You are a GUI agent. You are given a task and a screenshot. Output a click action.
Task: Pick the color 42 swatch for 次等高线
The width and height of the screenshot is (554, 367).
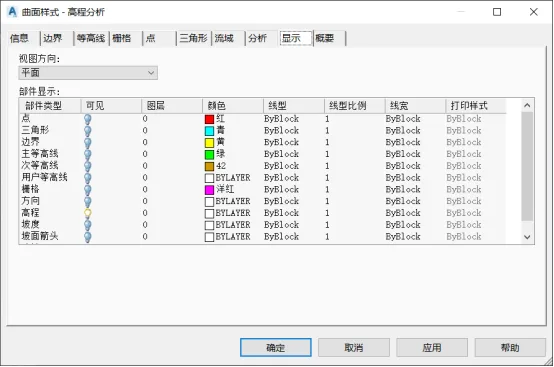tap(210, 166)
